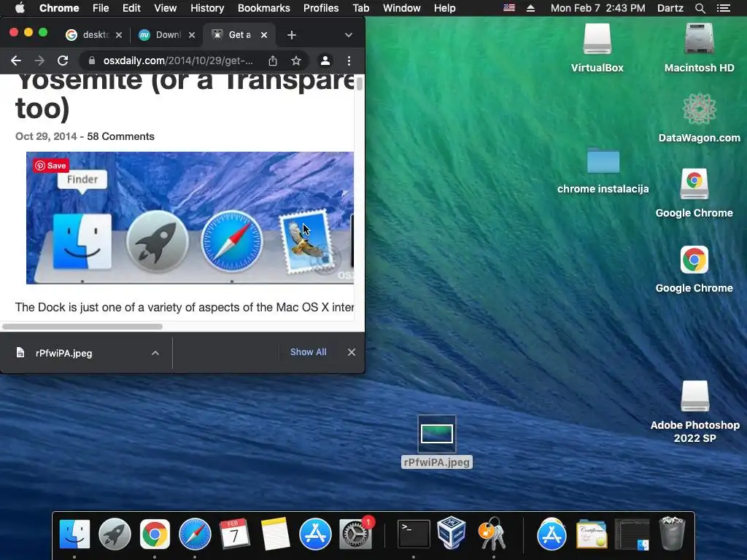Switch to the 'Downl' tab
Image resolution: width=747 pixels, height=560 pixels.
[x=166, y=35]
